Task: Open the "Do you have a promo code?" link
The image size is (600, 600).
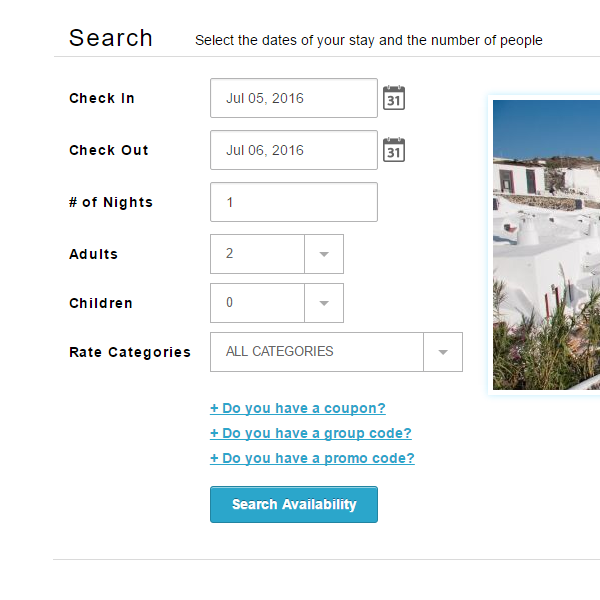Action: coord(312,458)
